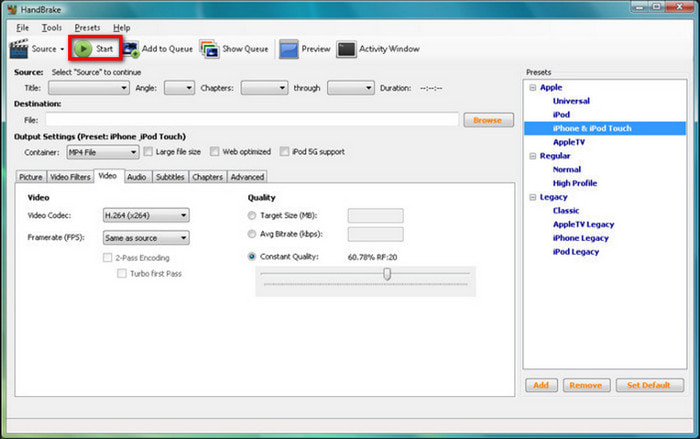Switch to the Advanced tab
This screenshot has width=700, height=439.
coord(247,177)
